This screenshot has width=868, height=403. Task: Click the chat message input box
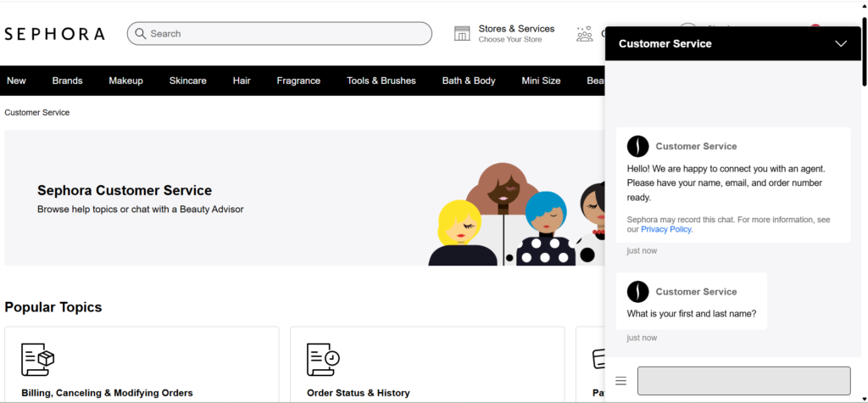click(x=743, y=381)
